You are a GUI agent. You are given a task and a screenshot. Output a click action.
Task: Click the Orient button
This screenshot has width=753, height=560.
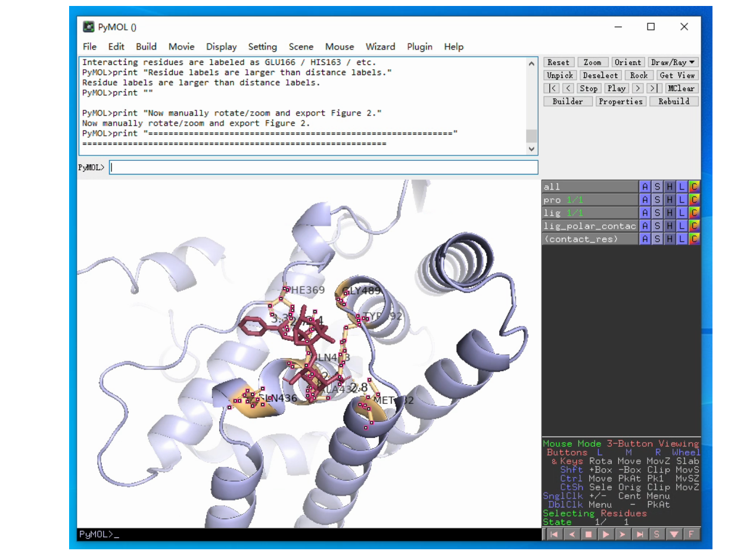pyautogui.click(x=628, y=62)
